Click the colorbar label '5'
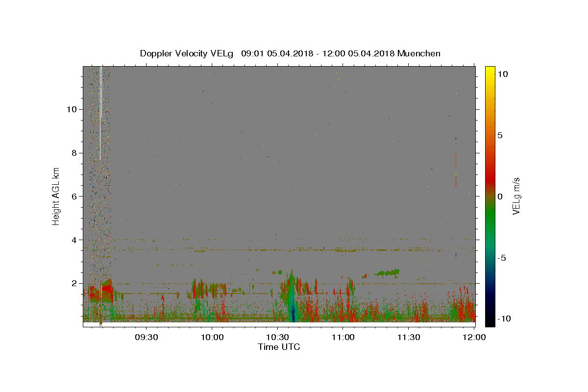 coord(500,135)
